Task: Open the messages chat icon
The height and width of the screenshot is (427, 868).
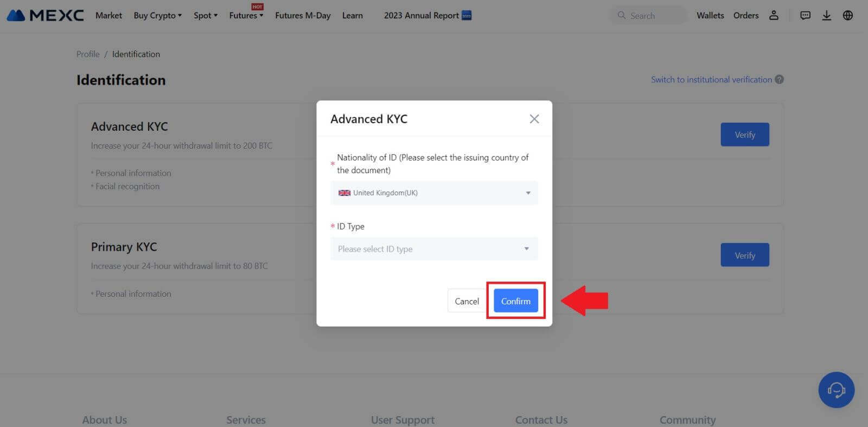Action: click(x=805, y=15)
